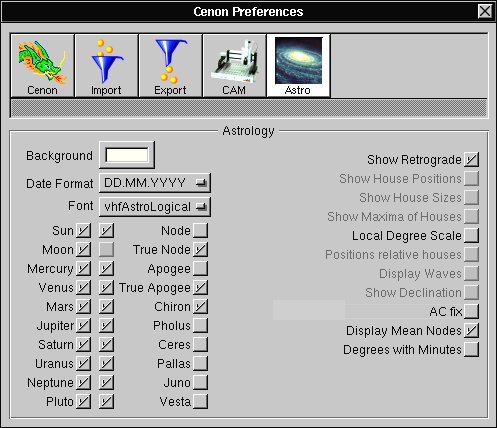Image resolution: width=497 pixels, height=428 pixels.
Task: Enable Degrees with Minutes option
Action: pos(471,350)
